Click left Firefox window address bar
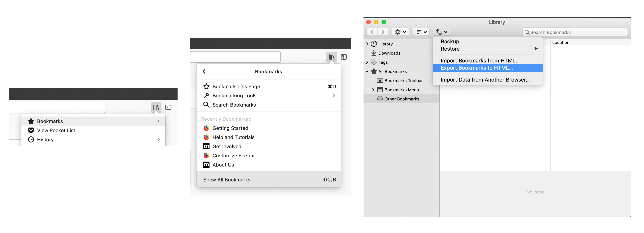The width and height of the screenshot is (644, 233). click(x=57, y=107)
